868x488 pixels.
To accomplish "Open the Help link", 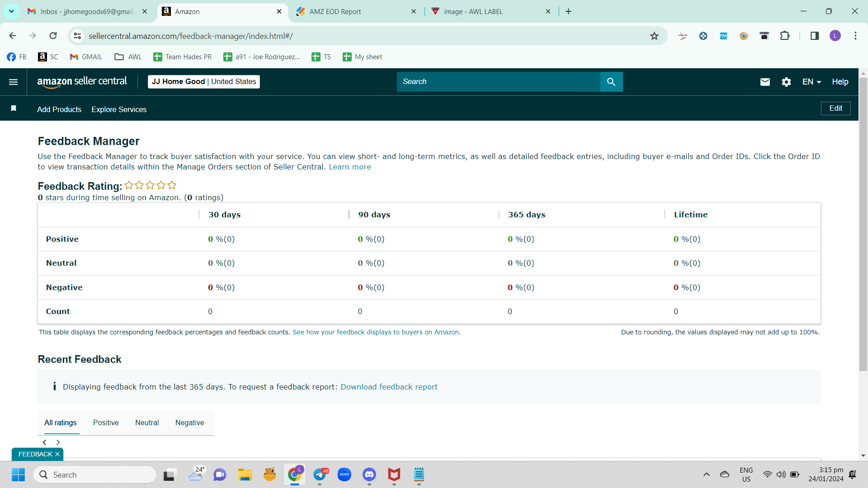I will (x=840, y=82).
